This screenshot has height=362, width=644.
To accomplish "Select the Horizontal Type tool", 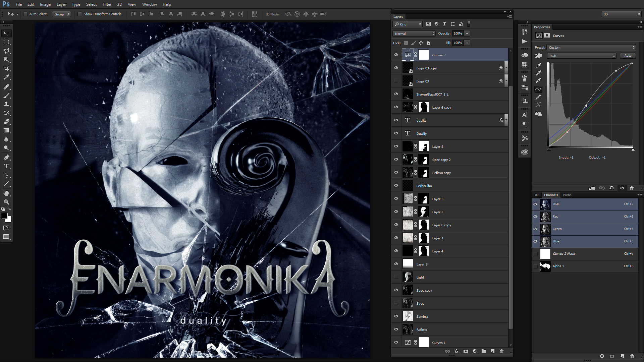I will (6, 166).
